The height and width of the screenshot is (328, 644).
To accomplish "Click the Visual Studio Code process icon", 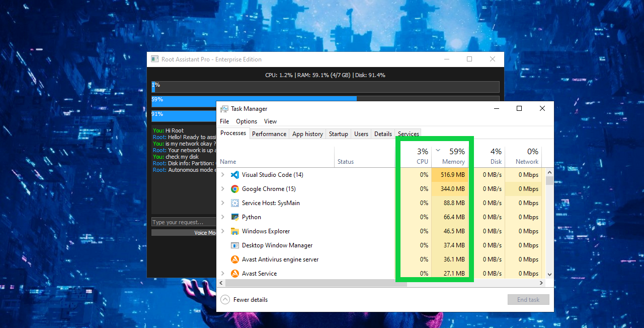I will pyautogui.click(x=234, y=175).
